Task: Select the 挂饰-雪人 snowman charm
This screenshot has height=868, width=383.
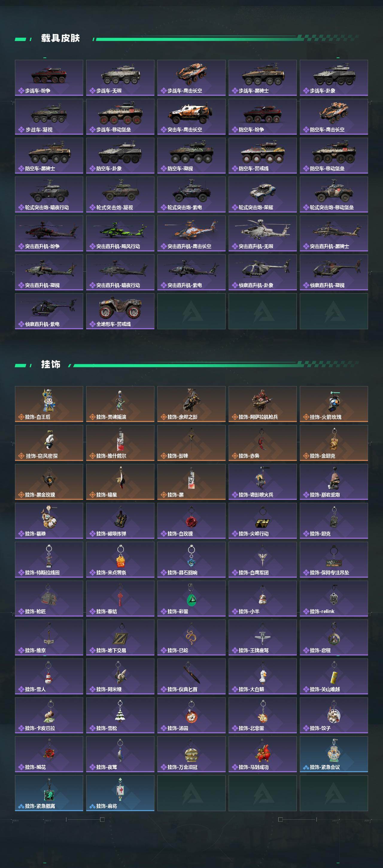Action: pyautogui.click(x=49, y=676)
